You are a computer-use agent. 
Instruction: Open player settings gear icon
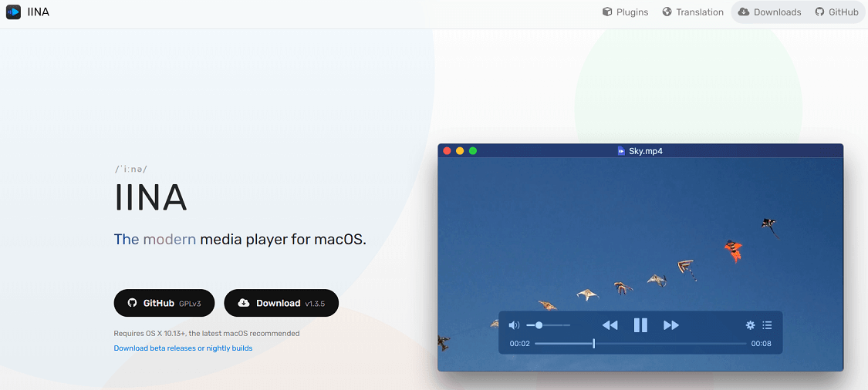751,325
